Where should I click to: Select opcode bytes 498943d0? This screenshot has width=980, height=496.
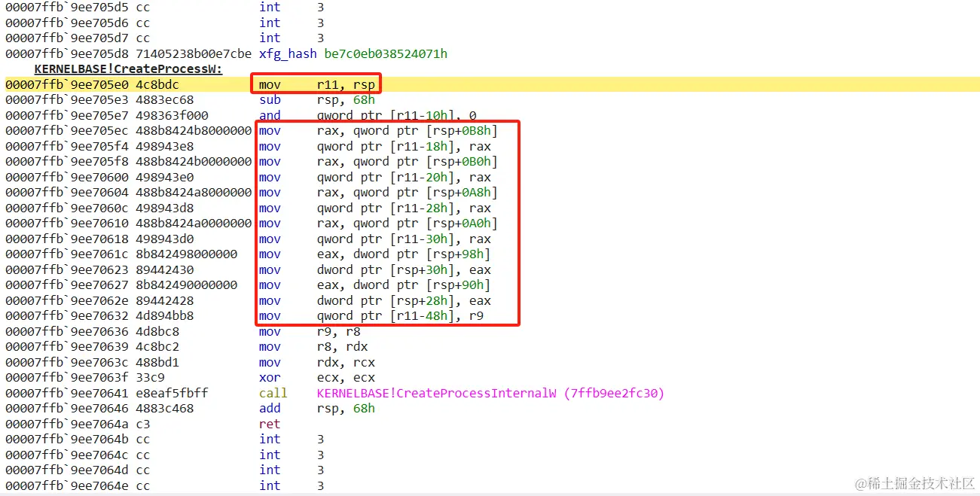[164, 239]
